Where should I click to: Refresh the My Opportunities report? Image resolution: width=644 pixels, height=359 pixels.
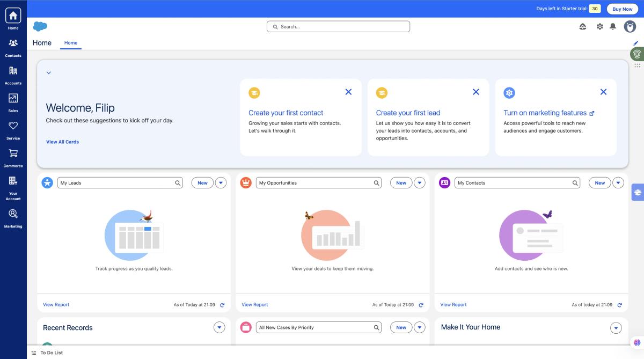(421, 305)
